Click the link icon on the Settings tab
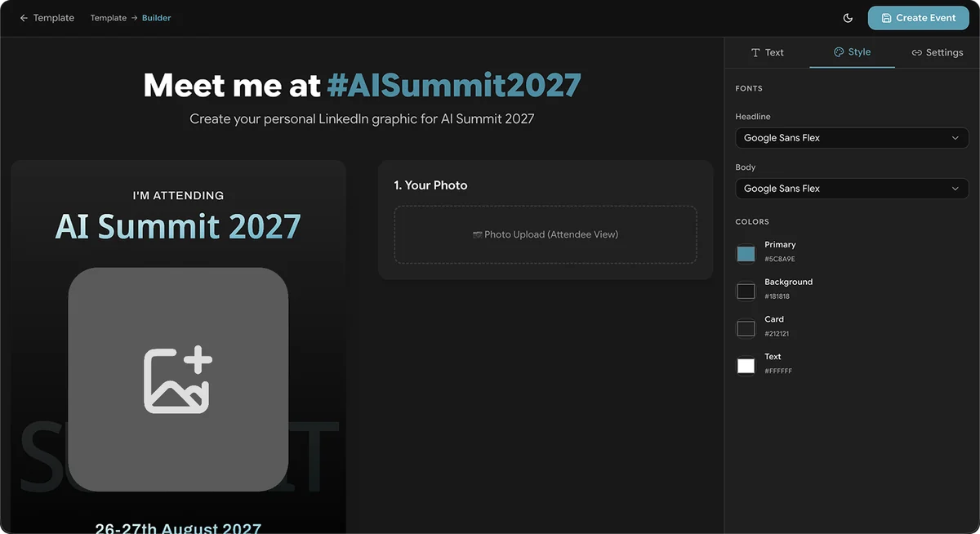This screenshot has width=980, height=534. (916, 52)
